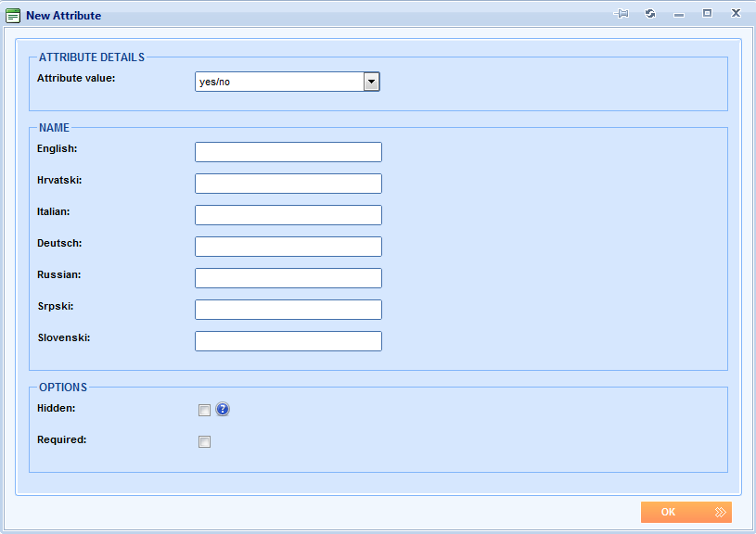Focus the English name input field
756x534 pixels.
(x=288, y=152)
